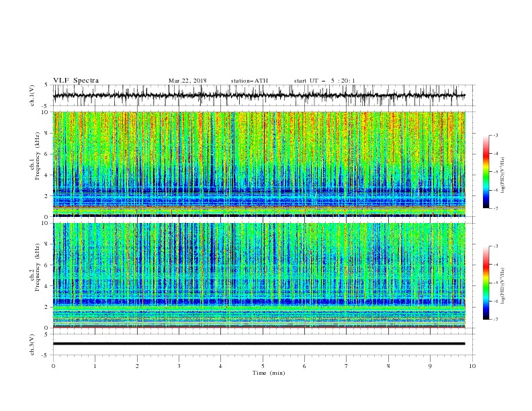Select the ch.2 "Frequency (kHz)" axis label
The image size is (532, 411).
pyautogui.click(x=38, y=267)
